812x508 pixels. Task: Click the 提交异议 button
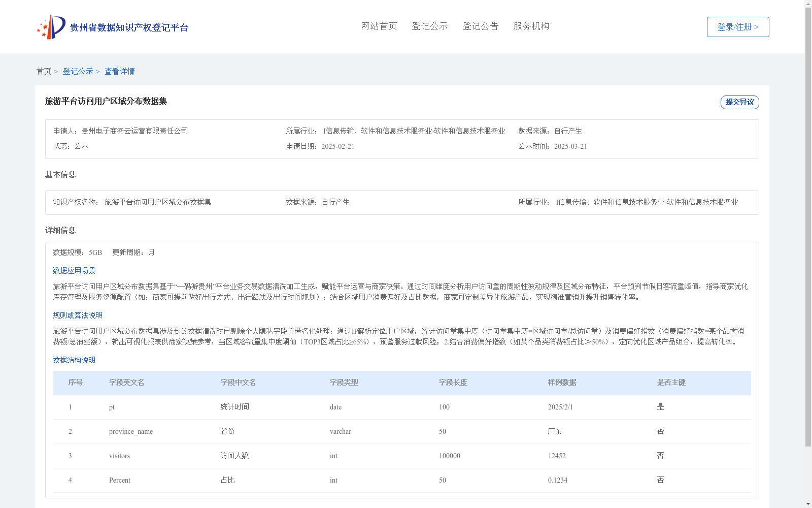pos(740,102)
